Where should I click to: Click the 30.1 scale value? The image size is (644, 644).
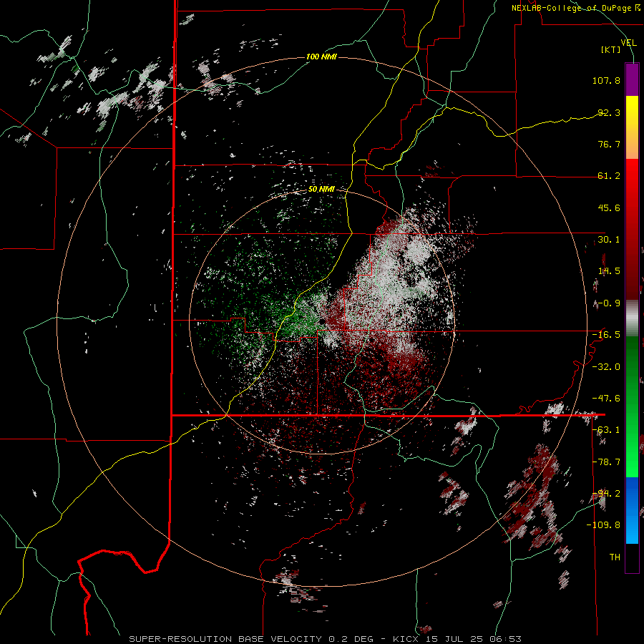(x=609, y=240)
